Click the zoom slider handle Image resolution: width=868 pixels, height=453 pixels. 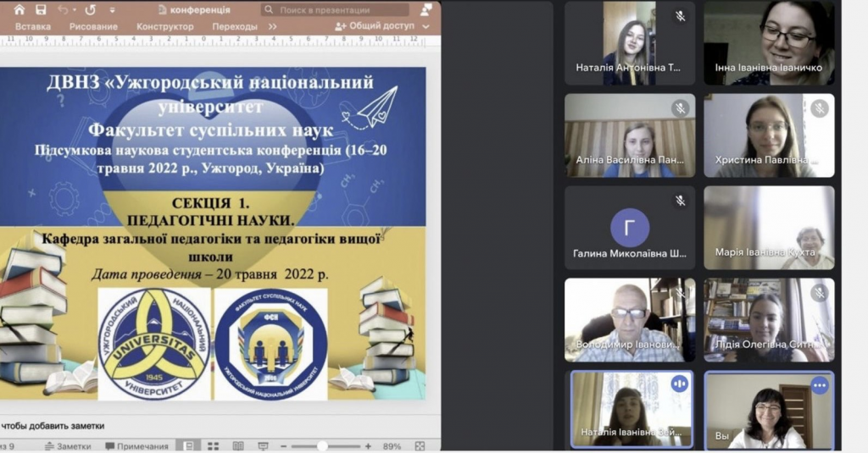(x=322, y=446)
